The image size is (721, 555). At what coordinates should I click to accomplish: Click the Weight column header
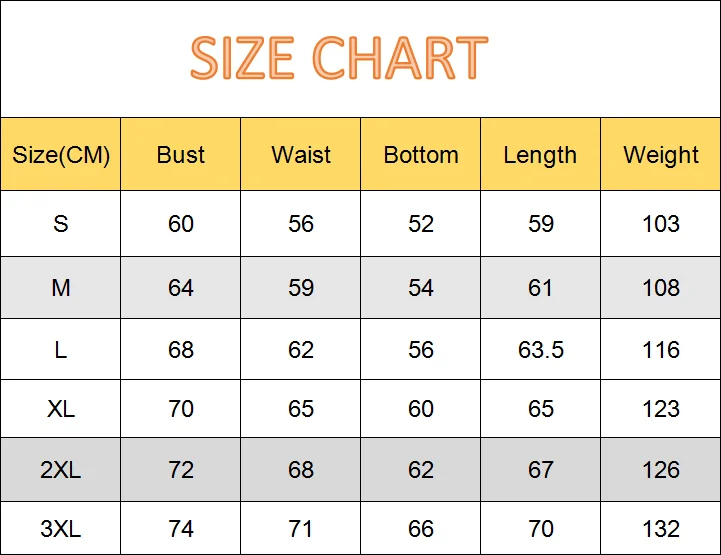pos(661,155)
